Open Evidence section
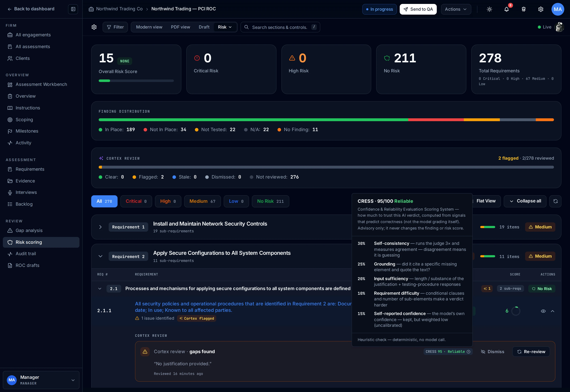 point(41,181)
